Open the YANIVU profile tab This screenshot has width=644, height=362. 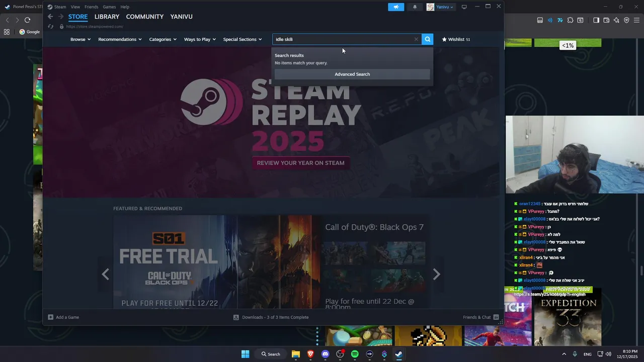[182, 17]
